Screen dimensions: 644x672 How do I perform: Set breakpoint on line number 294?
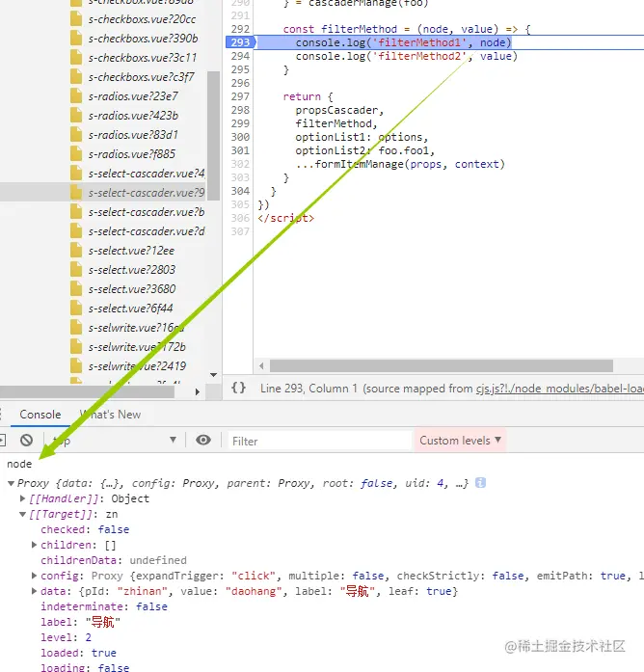(240, 56)
